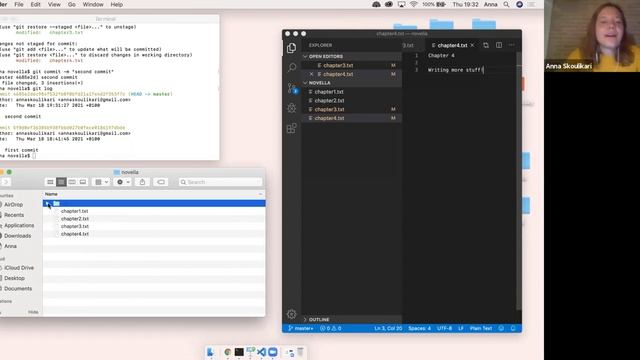Click Open Changes icon in editor title bar
The height and width of the screenshot is (360, 640).
click(x=486, y=45)
